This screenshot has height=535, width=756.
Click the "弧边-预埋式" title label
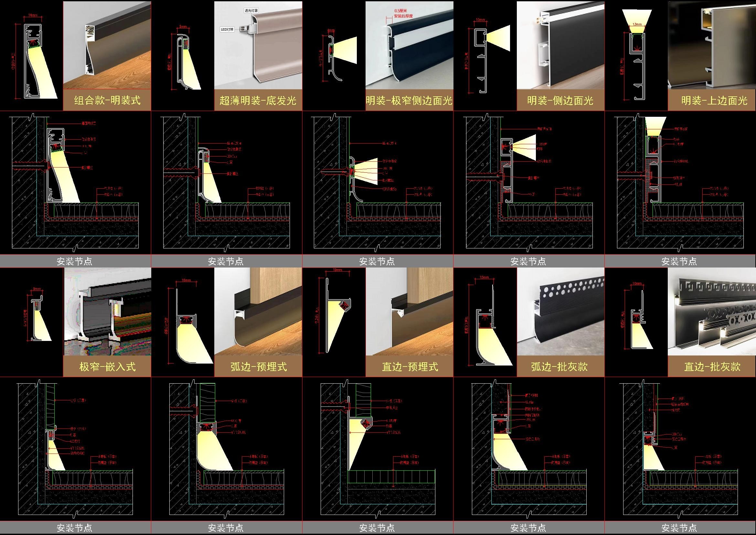point(259,367)
